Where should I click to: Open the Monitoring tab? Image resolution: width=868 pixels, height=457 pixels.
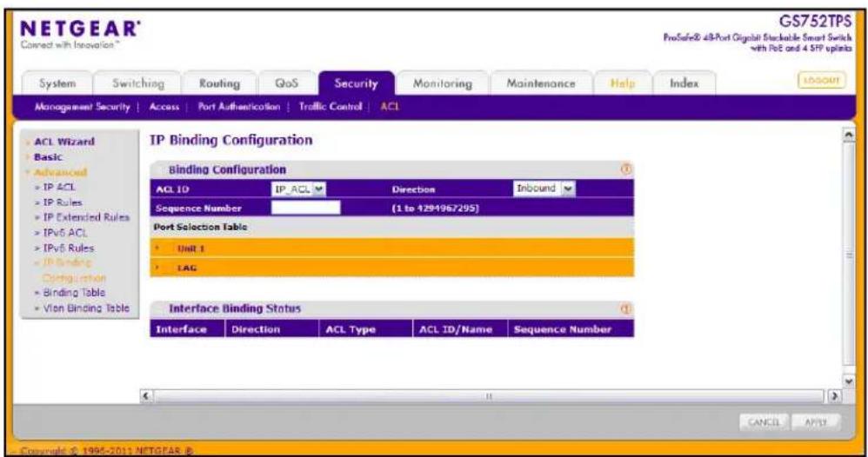(x=443, y=83)
